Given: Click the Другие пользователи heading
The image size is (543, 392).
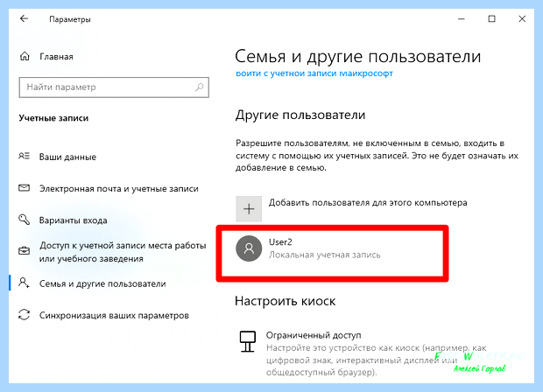Looking at the screenshot, I should pyautogui.click(x=300, y=115).
